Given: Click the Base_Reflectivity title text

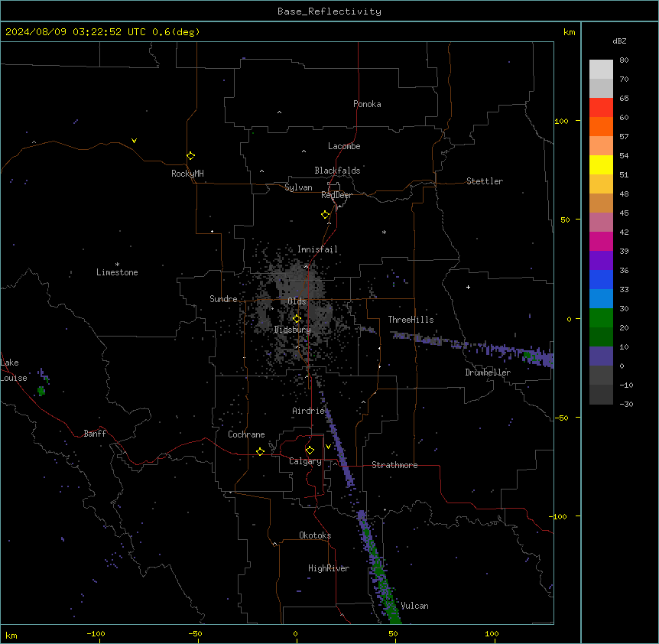Looking at the screenshot, I should [329, 11].
